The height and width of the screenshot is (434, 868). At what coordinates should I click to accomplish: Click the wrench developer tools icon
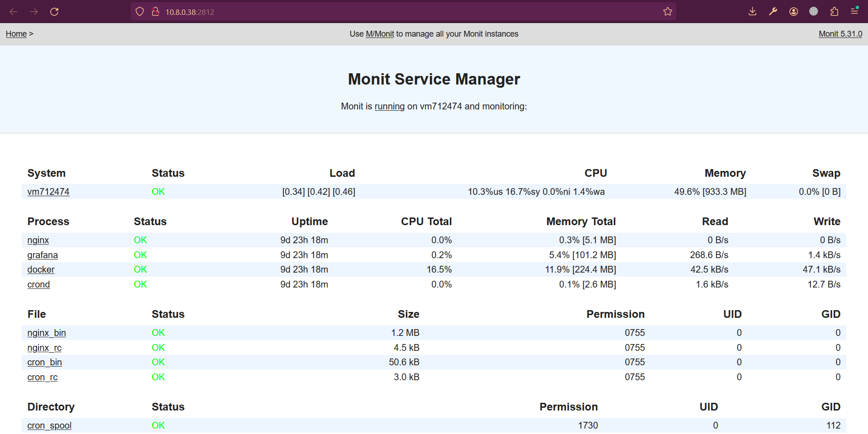click(773, 12)
